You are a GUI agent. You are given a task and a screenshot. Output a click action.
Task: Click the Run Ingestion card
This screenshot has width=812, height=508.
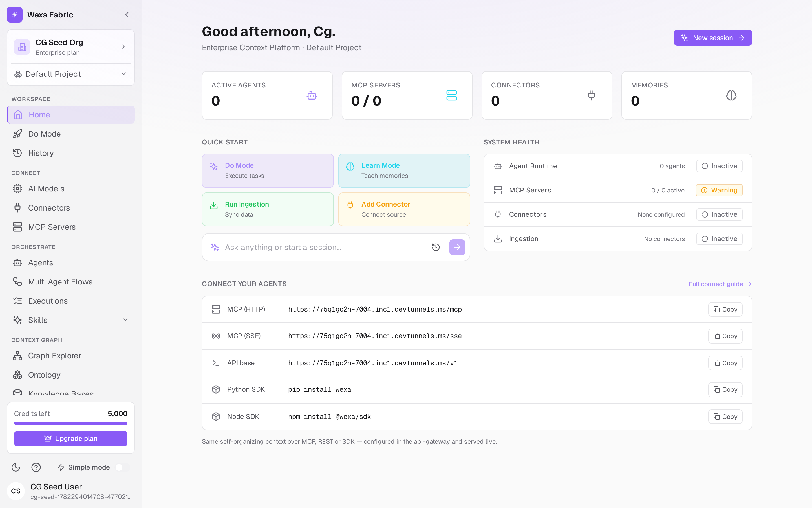point(268,209)
